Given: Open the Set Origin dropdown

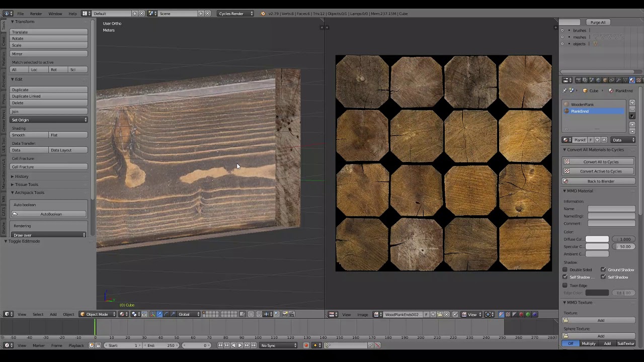Looking at the screenshot, I should 49,120.
